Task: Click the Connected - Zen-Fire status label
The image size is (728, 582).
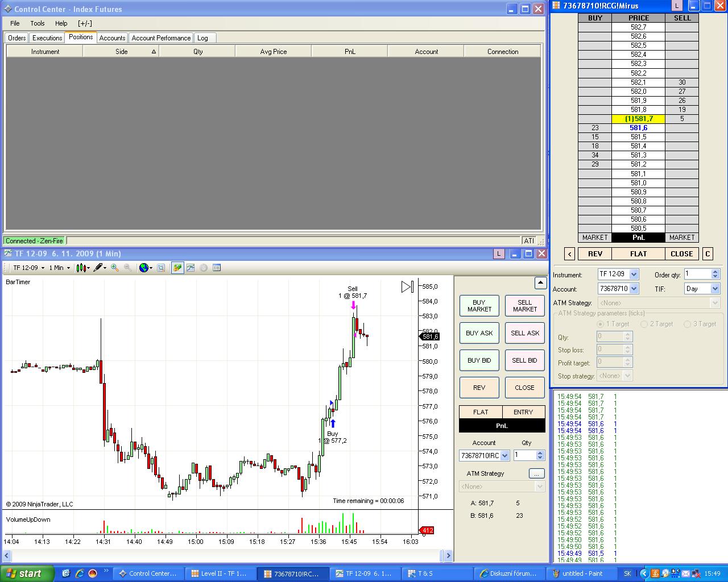Action: (34, 241)
